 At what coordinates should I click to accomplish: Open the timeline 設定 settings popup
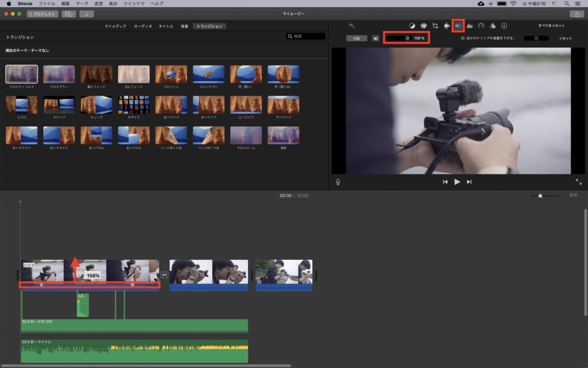(x=573, y=195)
